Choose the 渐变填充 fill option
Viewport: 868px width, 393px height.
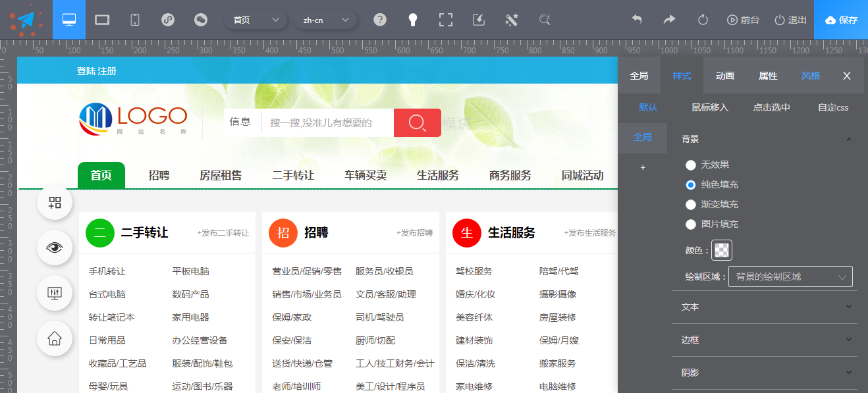click(692, 205)
